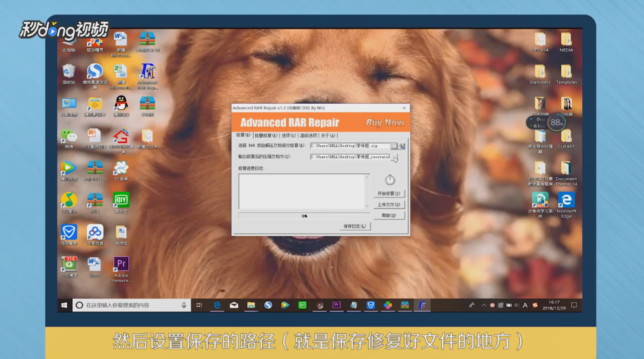
Task: Select the Adobe Premiere desktop icon
Action: (121, 269)
